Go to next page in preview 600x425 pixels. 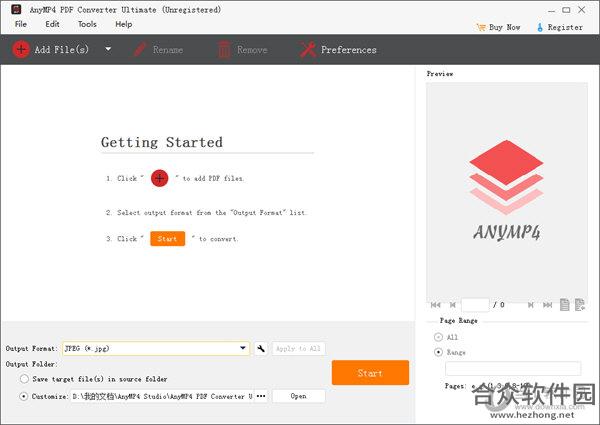click(x=531, y=305)
